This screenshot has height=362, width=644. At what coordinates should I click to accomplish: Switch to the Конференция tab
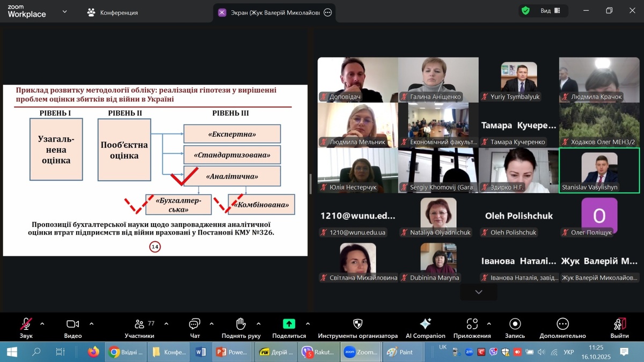tap(113, 12)
